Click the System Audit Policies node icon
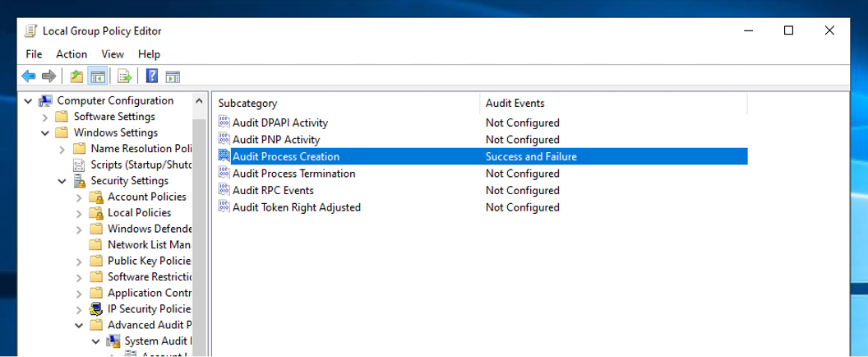 113,341
